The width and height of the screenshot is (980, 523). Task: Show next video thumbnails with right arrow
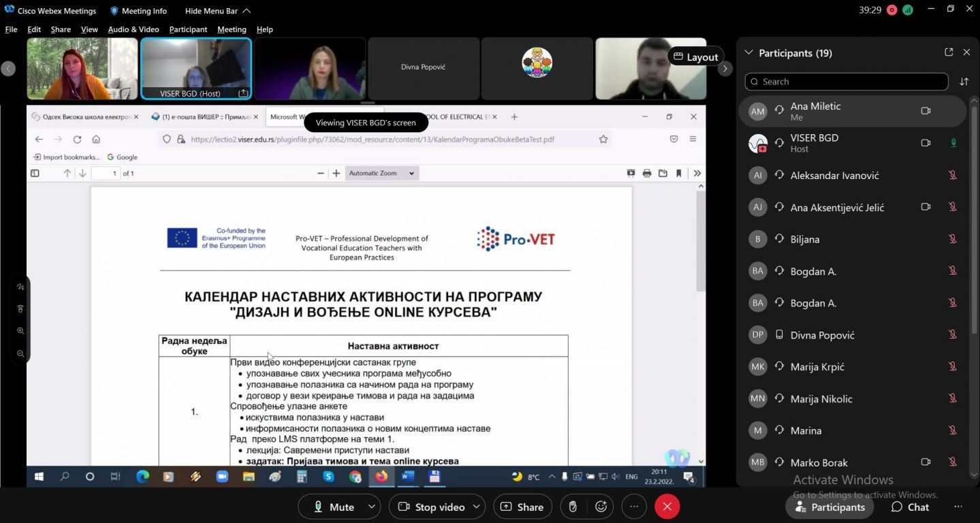[725, 68]
